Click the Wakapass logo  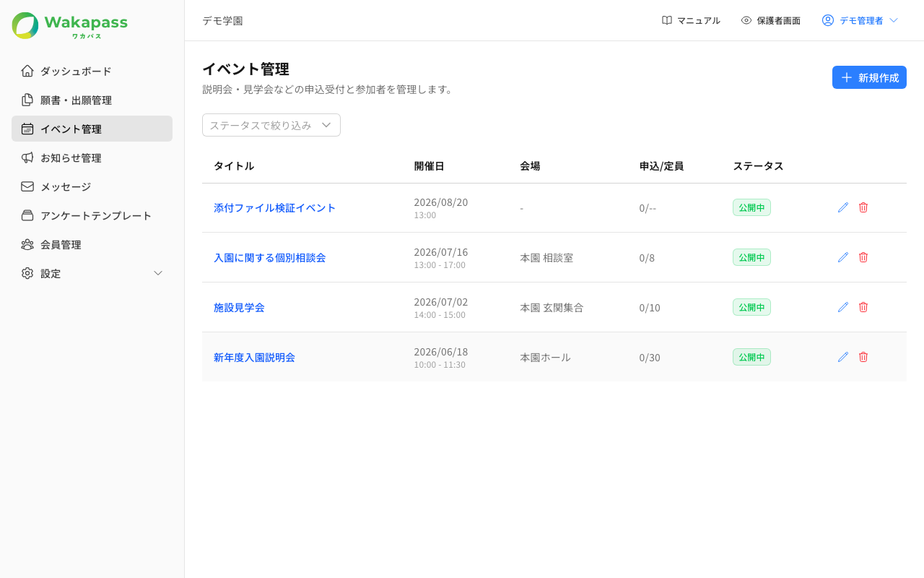(x=70, y=25)
